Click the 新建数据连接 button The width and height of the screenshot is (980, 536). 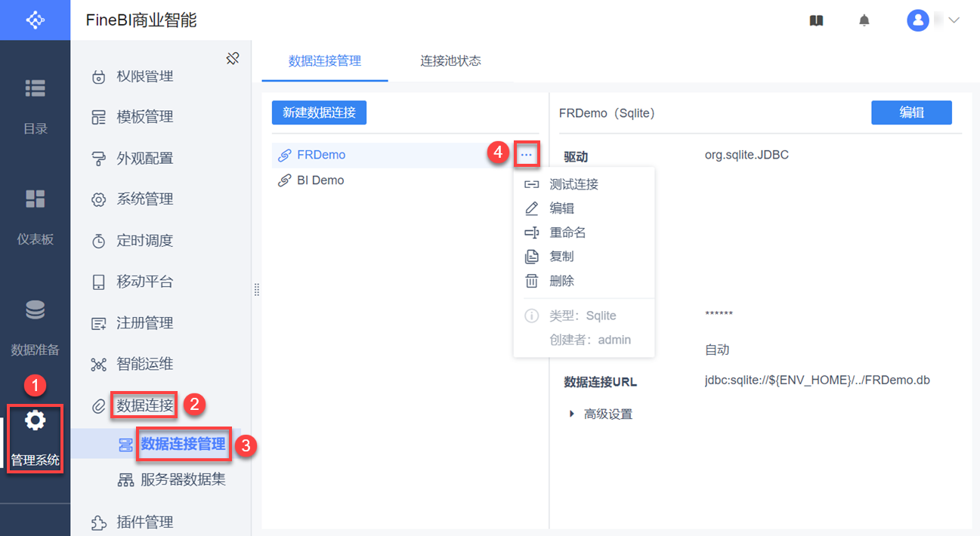coord(319,112)
